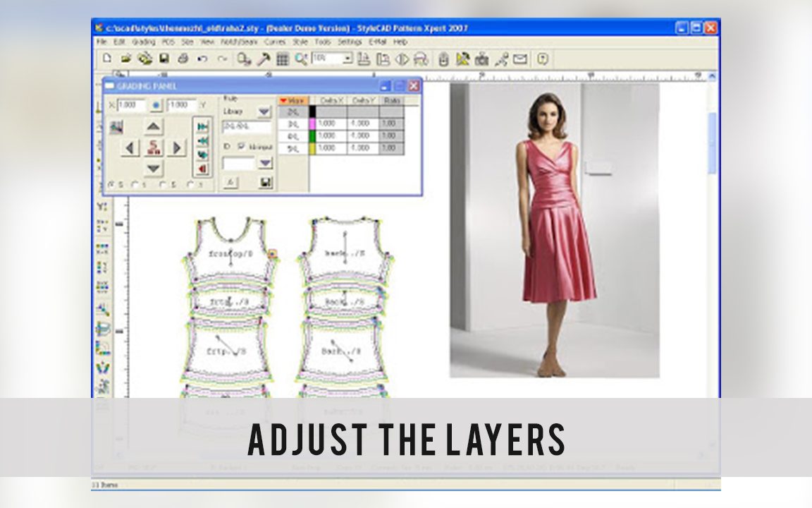Click the yellow color swatch in size table
This screenshot has height=508, width=812.
click(312, 149)
